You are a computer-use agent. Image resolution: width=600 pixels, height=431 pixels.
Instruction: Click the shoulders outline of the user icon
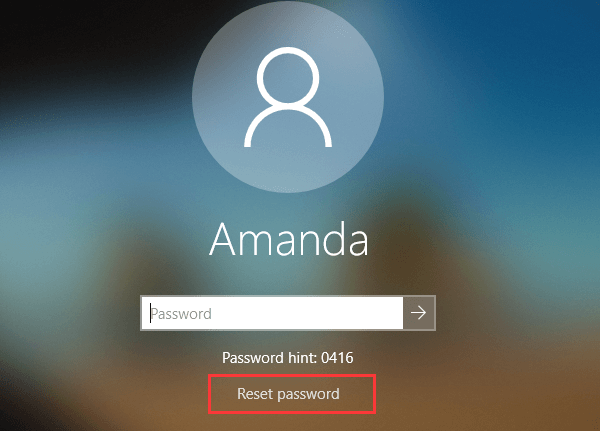pyautogui.click(x=288, y=126)
